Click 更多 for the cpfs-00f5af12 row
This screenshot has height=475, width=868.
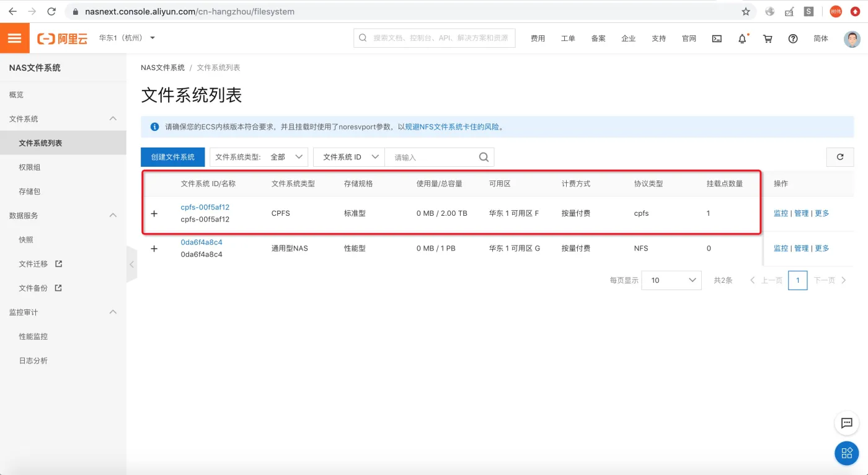tap(822, 213)
